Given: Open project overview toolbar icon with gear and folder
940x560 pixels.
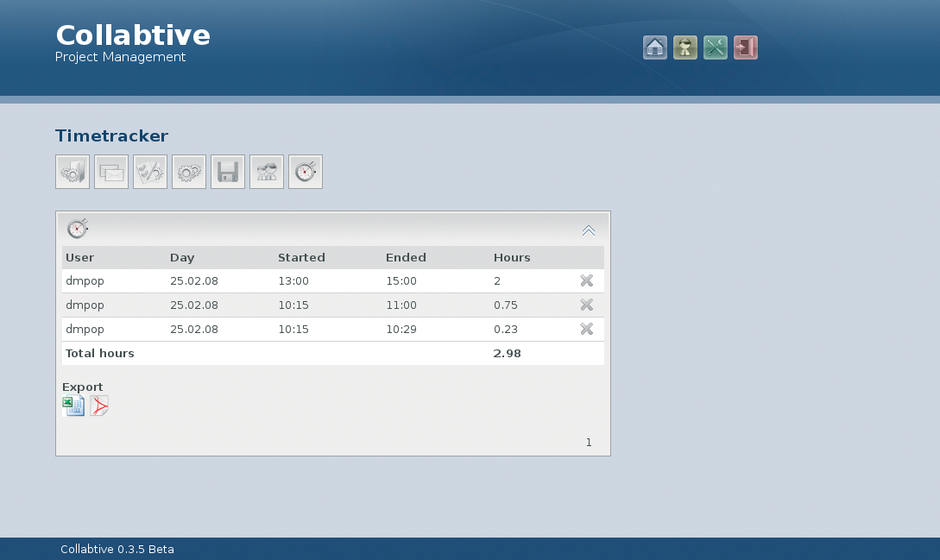Looking at the screenshot, I should [x=73, y=172].
